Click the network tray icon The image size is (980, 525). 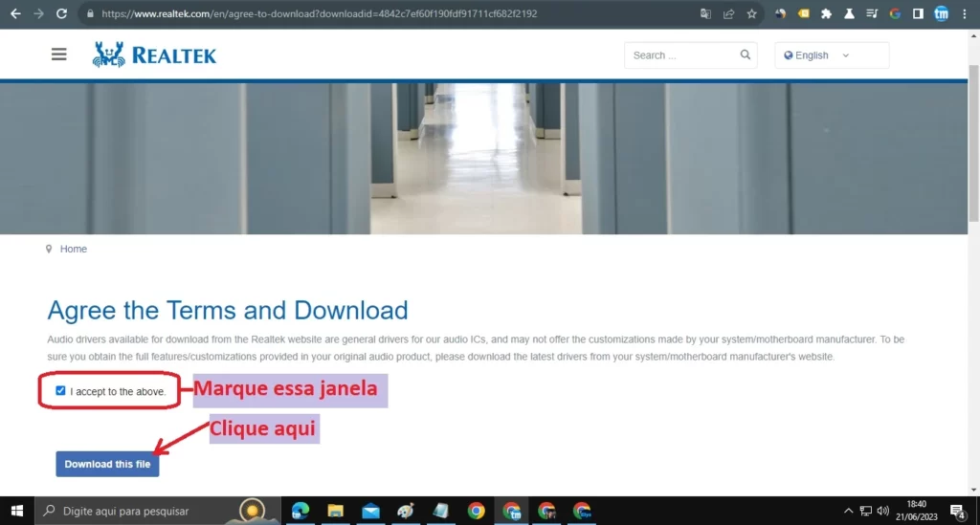(x=865, y=511)
